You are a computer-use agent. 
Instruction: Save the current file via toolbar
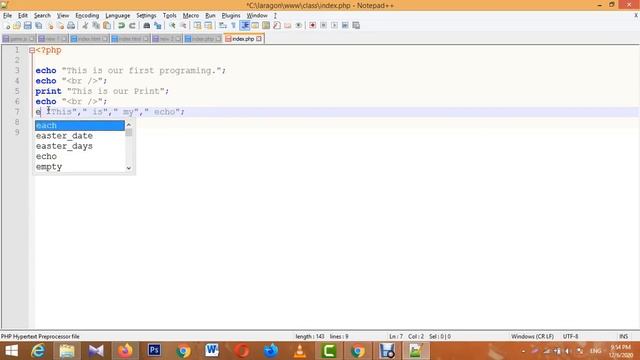[28, 25]
